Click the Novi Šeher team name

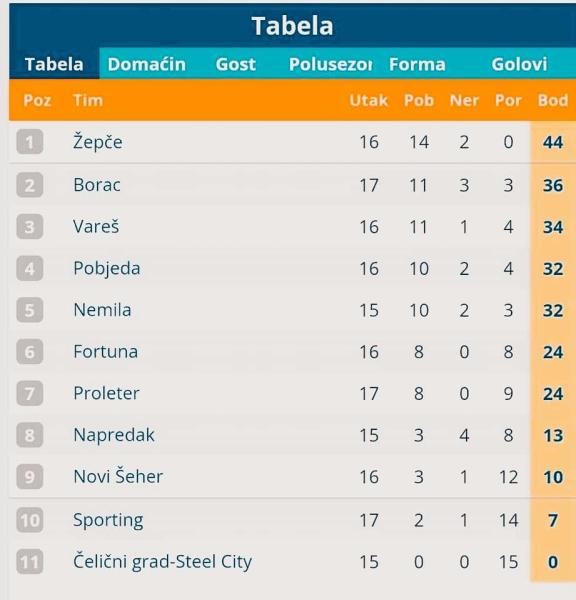[x=118, y=476]
